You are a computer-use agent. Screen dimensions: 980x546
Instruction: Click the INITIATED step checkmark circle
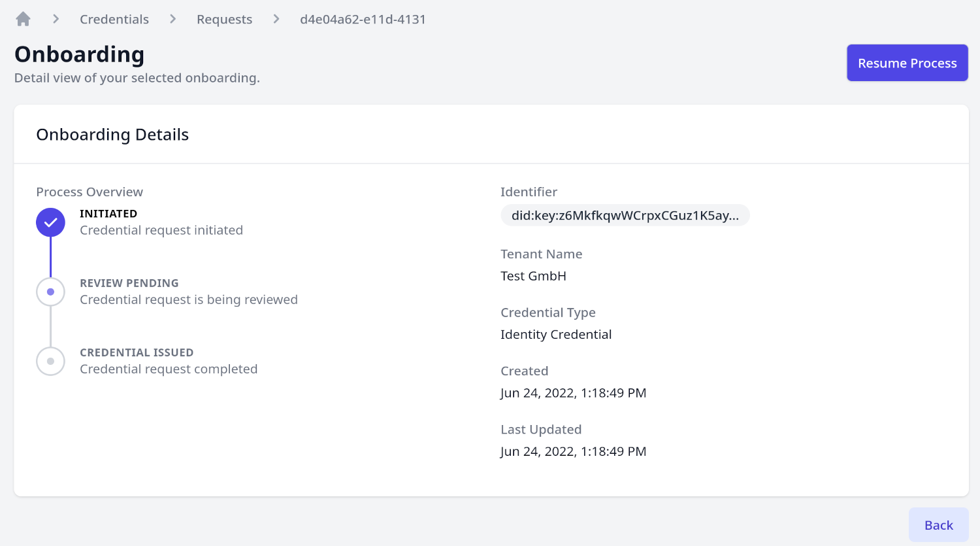tap(50, 222)
